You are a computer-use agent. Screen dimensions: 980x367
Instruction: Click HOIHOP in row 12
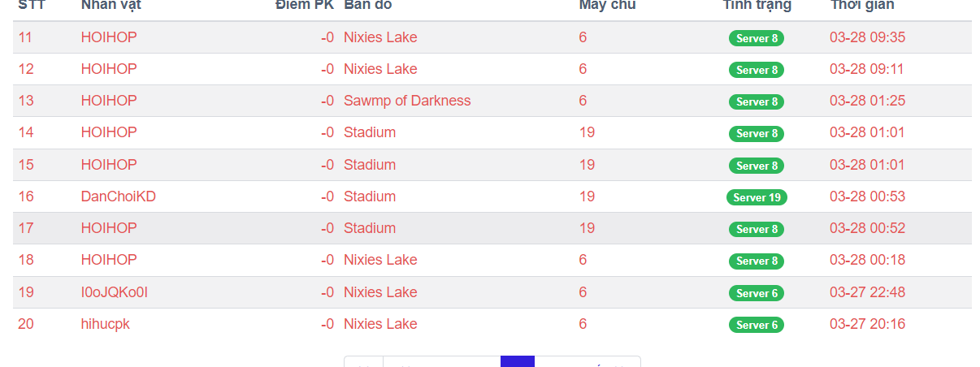pyautogui.click(x=109, y=69)
